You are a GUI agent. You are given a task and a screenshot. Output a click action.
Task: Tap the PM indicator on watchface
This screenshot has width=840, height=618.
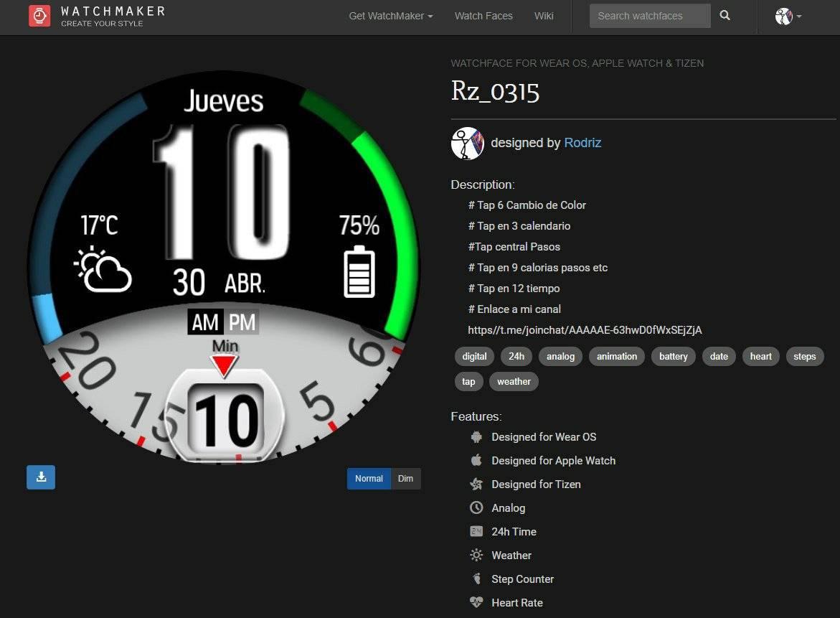click(242, 322)
